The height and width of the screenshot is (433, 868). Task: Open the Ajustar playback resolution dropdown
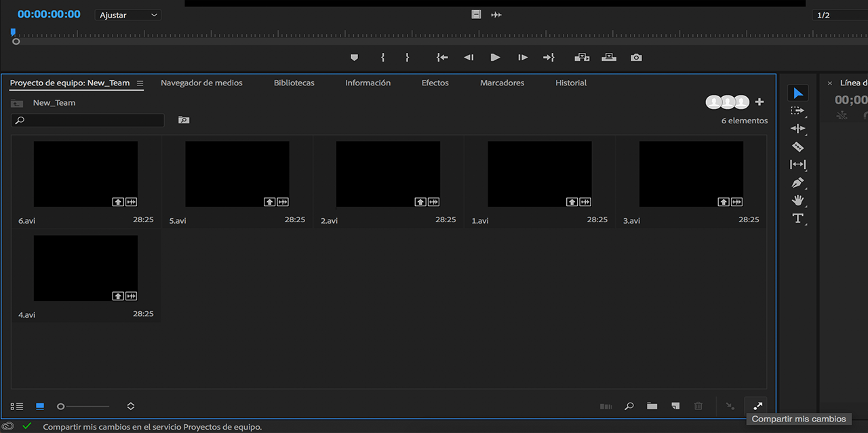coord(127,14)
